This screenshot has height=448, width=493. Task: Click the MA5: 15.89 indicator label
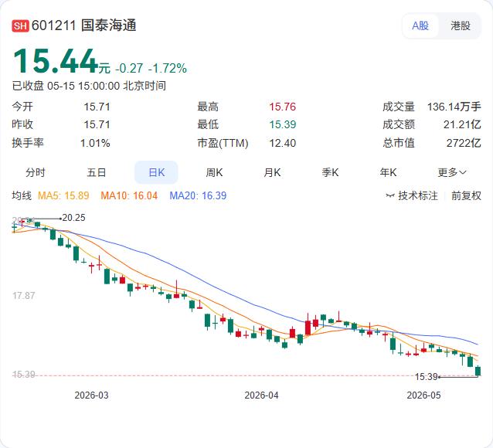click(x=63, y=196)
